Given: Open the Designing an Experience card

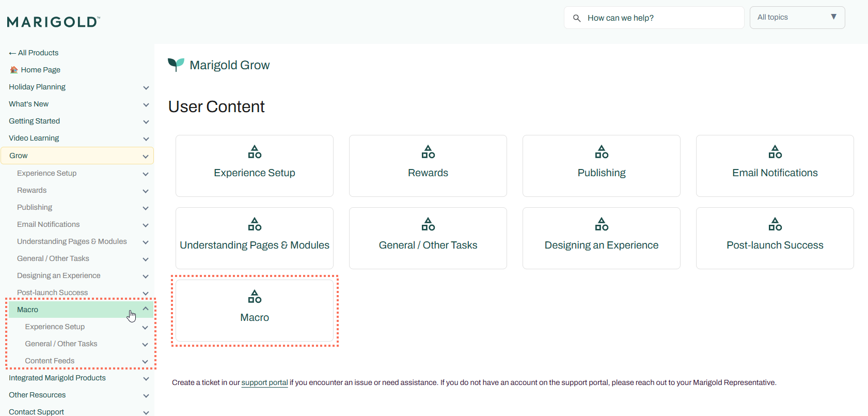Looking at the screenshot, I should [601, 238].
